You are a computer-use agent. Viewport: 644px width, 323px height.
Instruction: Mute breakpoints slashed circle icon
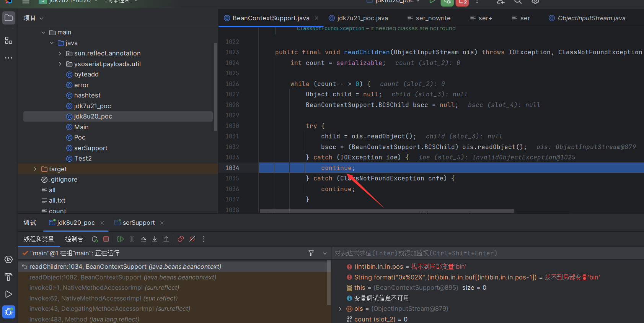192,239
